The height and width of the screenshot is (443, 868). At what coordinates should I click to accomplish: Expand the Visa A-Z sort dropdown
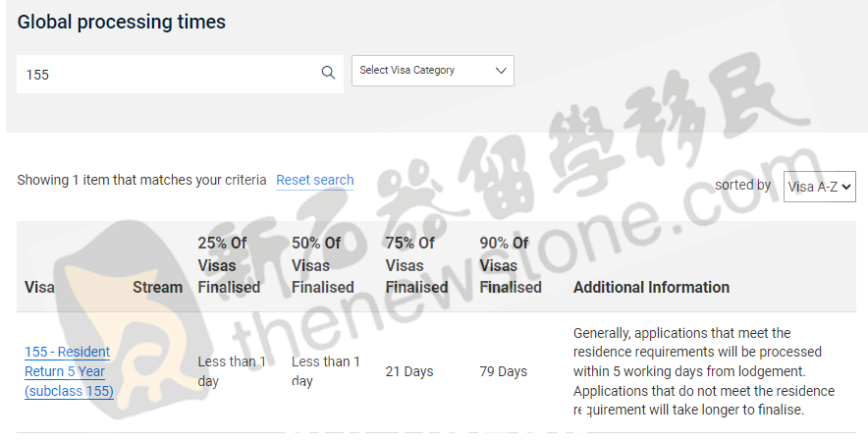click(819, 187)
